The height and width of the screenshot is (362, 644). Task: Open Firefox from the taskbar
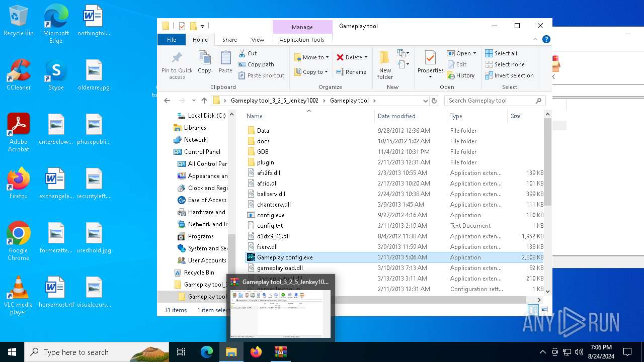[256, 352]
